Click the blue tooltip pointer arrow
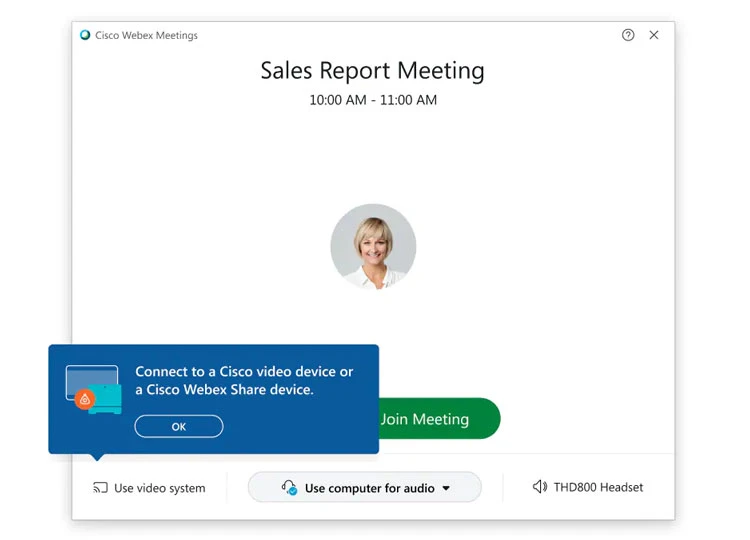 click(96, 458)
